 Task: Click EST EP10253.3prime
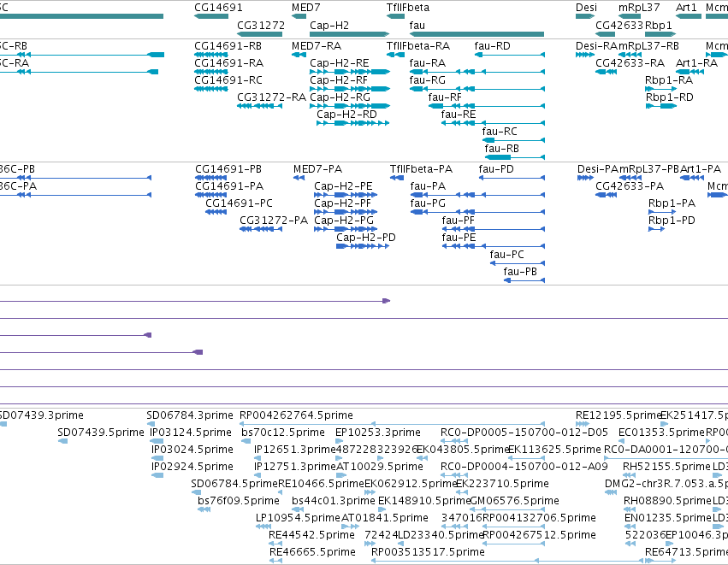click(340, 441)
